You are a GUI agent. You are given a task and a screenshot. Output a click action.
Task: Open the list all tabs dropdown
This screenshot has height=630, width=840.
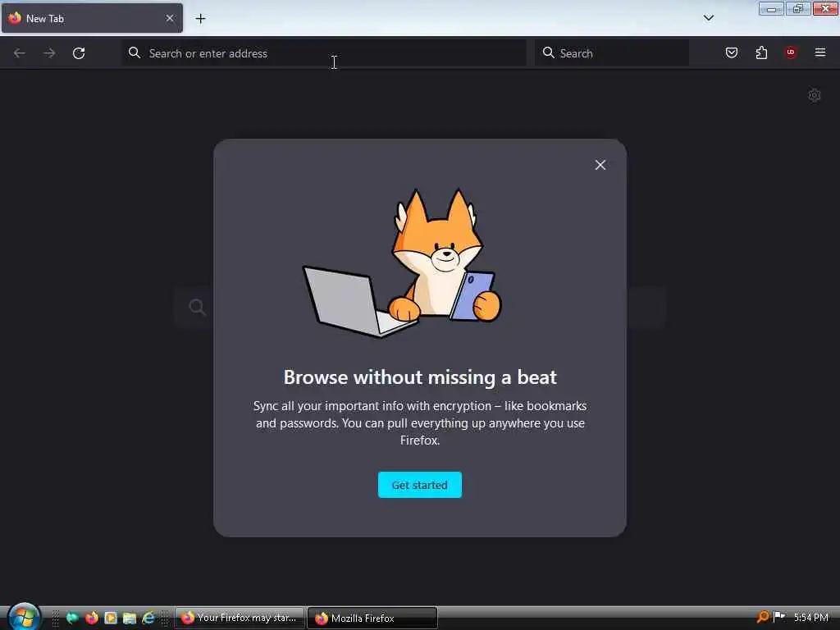pyautogui.click(x=708, y=18)
